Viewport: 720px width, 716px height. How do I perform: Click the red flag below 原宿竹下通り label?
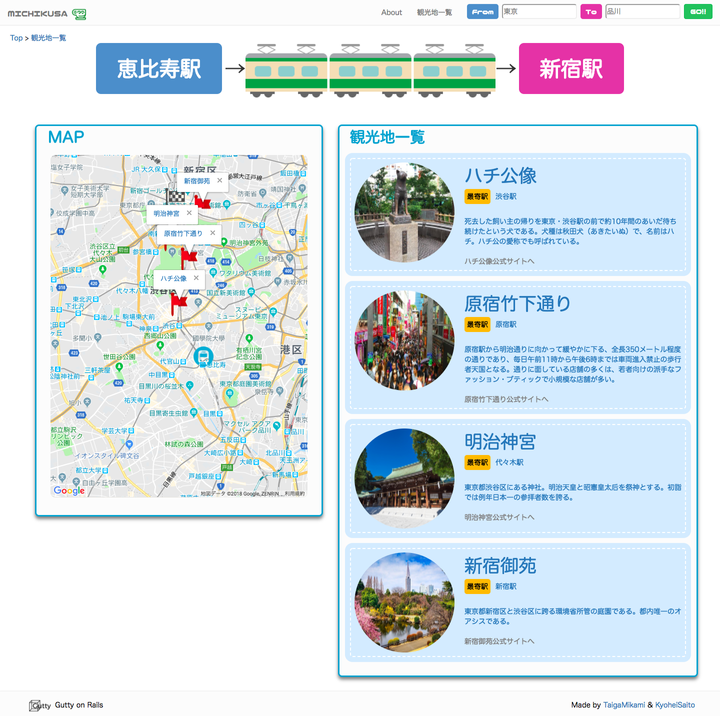point(188,257)
